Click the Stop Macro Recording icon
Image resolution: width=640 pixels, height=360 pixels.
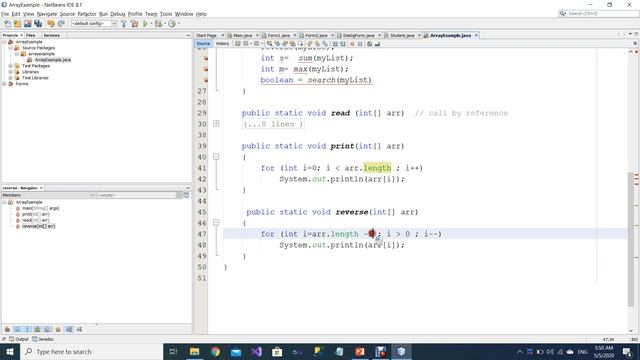[x=360, y=44]
